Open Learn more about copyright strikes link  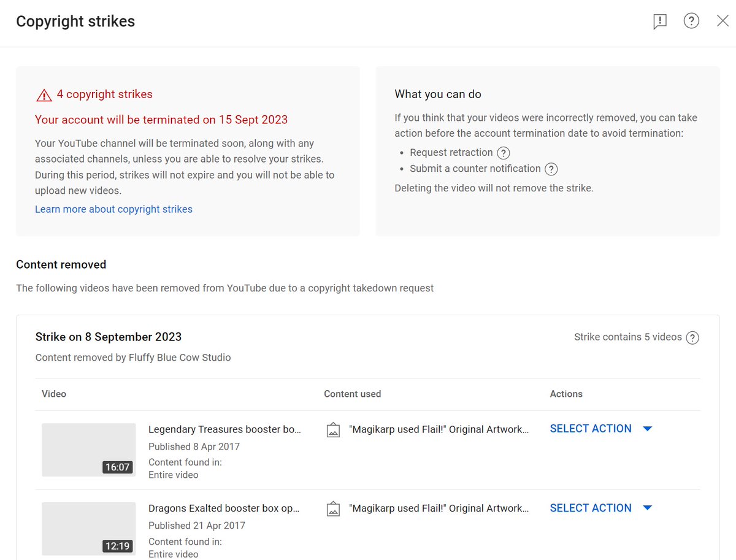[x=113, y=209]
